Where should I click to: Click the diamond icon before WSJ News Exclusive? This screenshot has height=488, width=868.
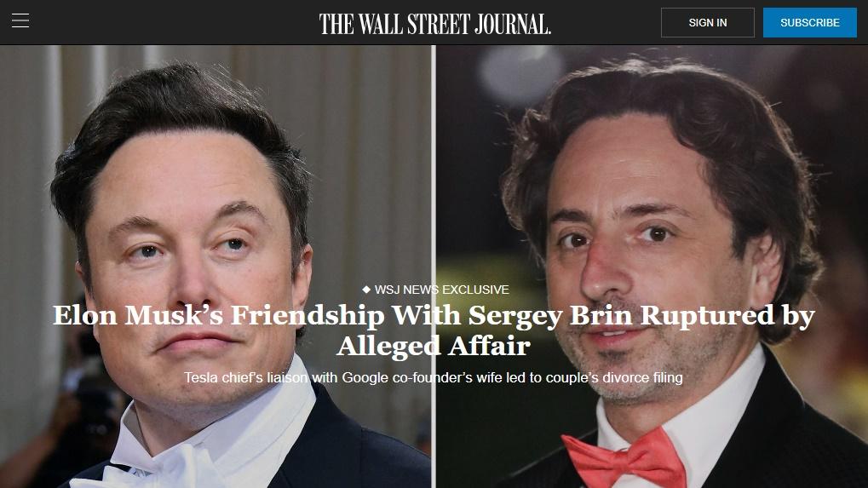(366, 290)
